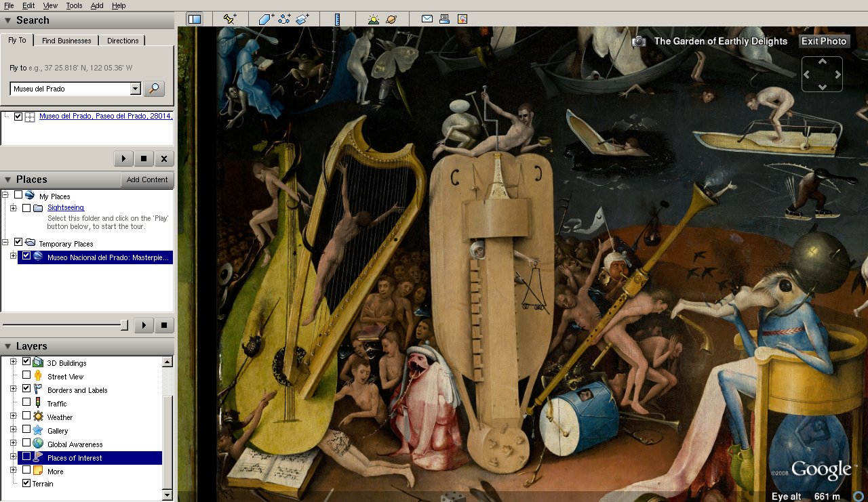Select the Add Image Overlay tool
This screenshot has width=868, height=502.
302,19
